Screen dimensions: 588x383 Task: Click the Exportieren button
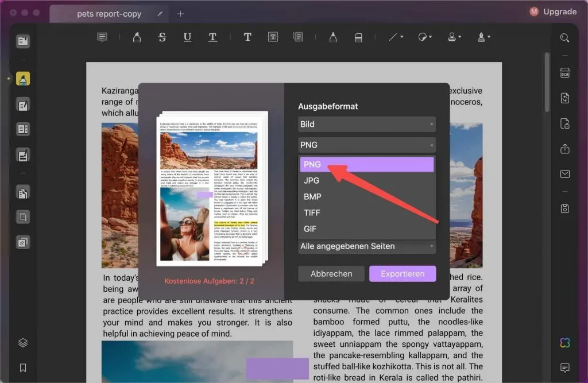pyautogui.click(x=403, y=273)
